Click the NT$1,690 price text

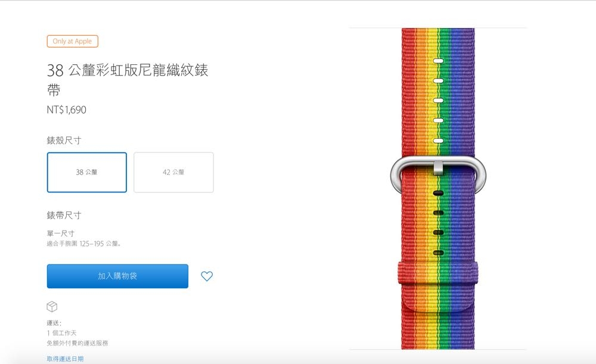(x=67, y=110)
